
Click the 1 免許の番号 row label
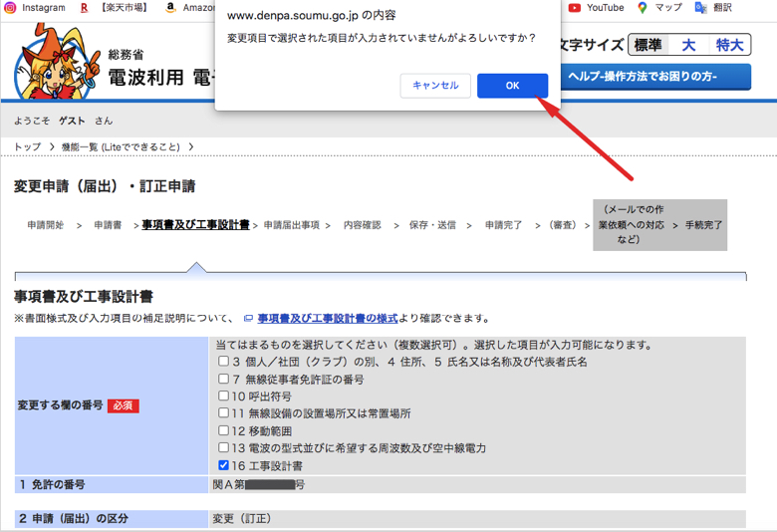click(52, 484)
